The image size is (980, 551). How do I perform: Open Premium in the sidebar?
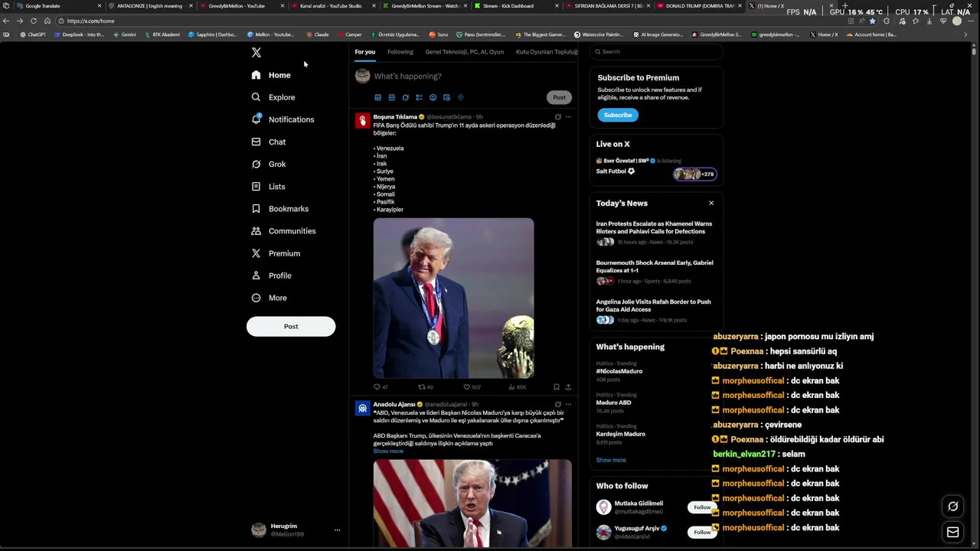(276, 253)
